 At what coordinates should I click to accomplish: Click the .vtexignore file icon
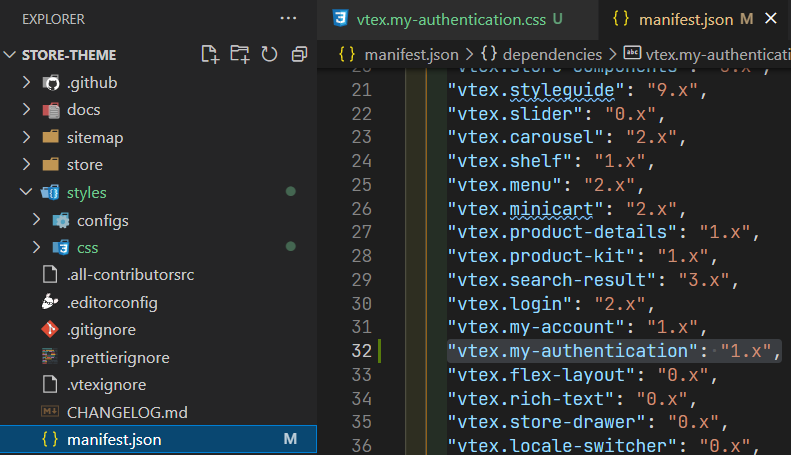click(50, 384)
